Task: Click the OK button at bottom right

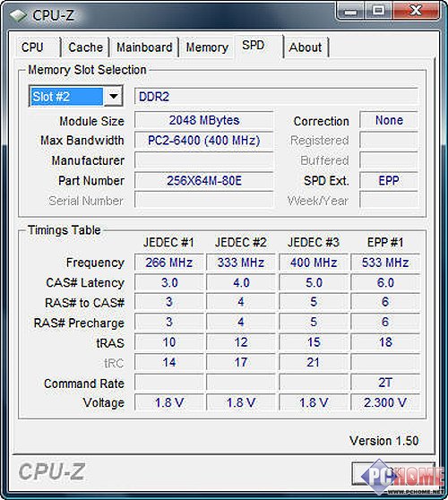Action: pos(393,473)
